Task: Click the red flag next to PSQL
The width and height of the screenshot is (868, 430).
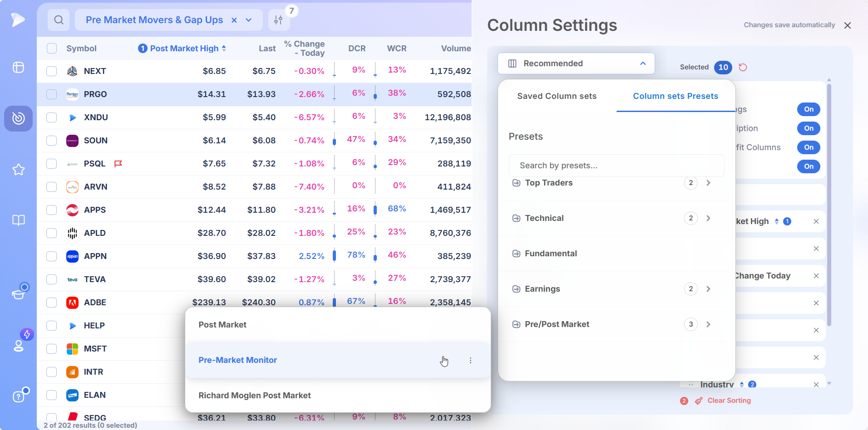Action: pyautogui.click(x=118, y=164)
